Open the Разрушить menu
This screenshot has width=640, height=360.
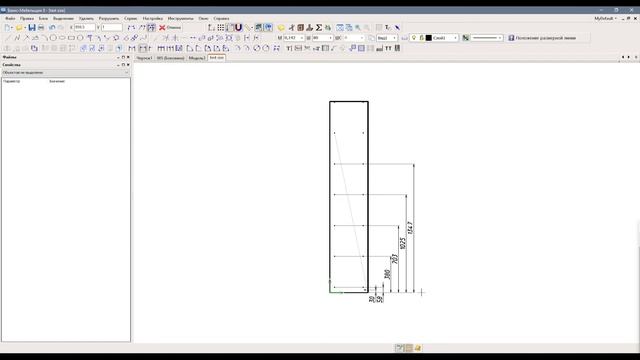coord(109,18)
